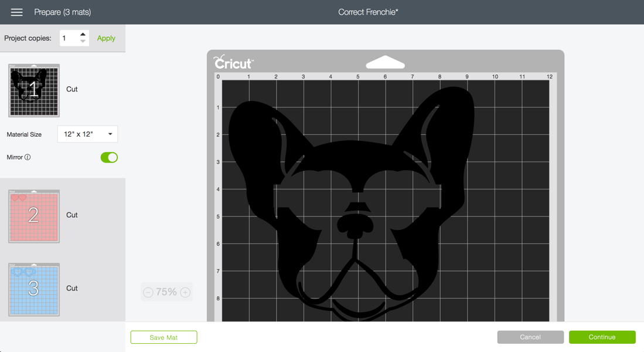This screenshot has width=644, height=352.
Task: Select the blue mat 3 thumbnail
Action: pyautogui.click(x=34, y=289)
